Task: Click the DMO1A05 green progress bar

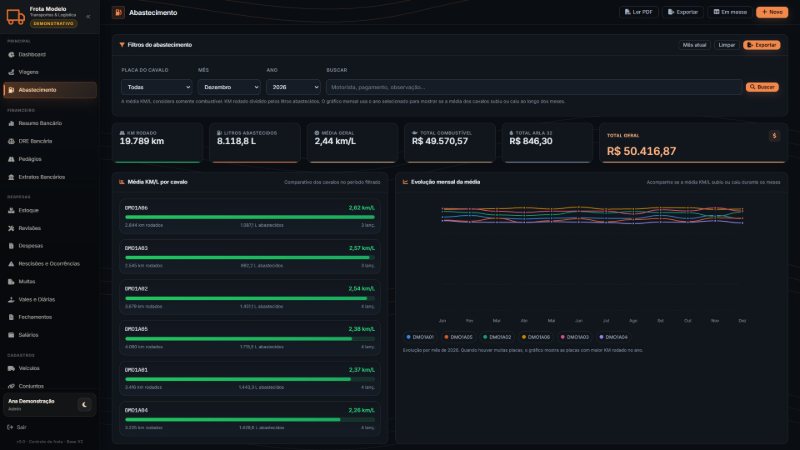Action: (238, 339)
